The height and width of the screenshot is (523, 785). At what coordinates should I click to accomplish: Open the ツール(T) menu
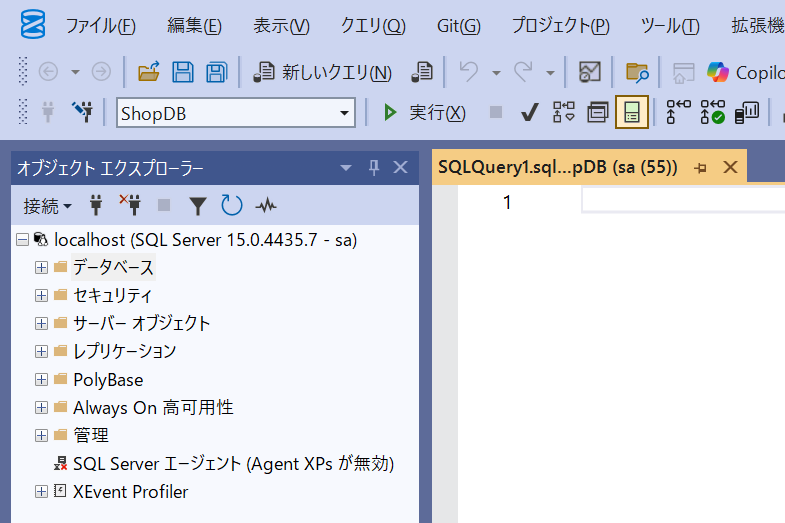coord(670,26)
